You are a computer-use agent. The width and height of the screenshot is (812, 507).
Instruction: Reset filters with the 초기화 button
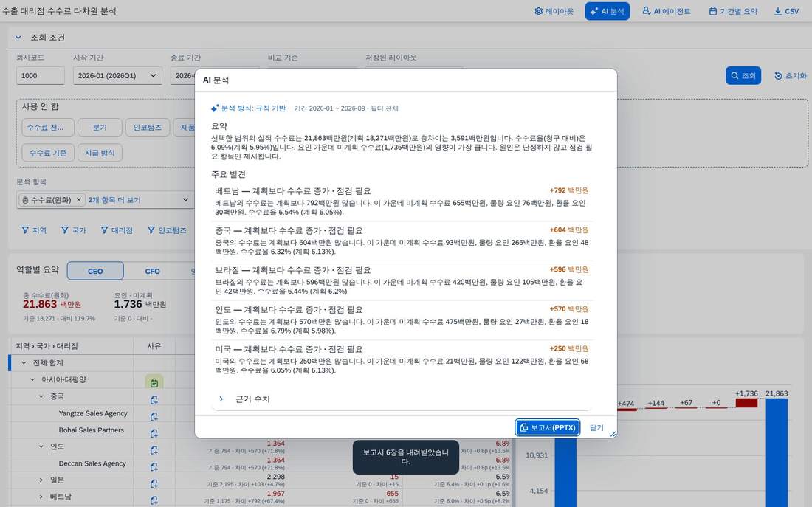791,75
